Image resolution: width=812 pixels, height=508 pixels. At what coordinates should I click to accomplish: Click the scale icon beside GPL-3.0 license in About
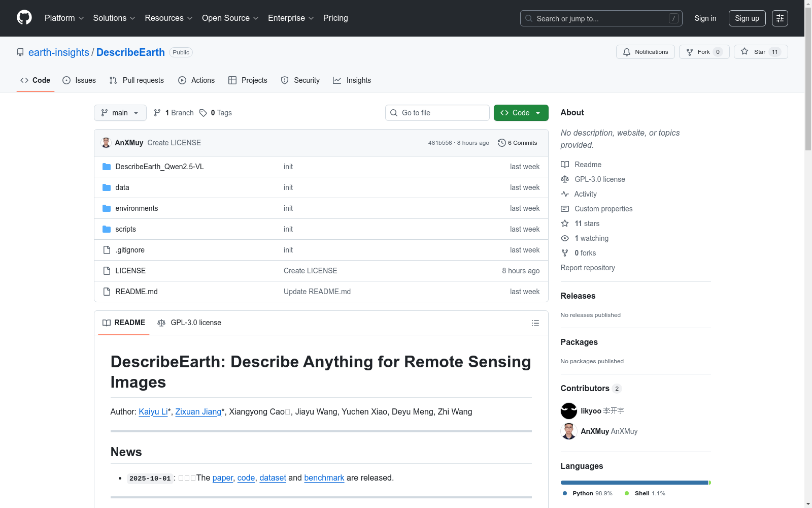pos(565,179)
